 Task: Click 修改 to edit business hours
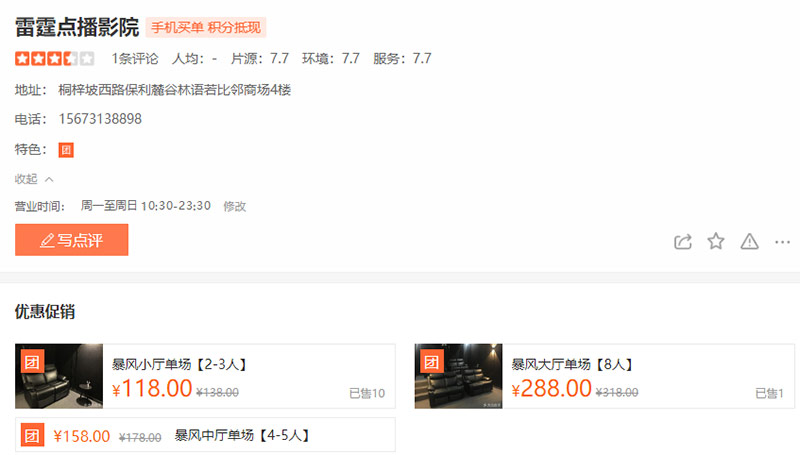(x=235, y=206)
